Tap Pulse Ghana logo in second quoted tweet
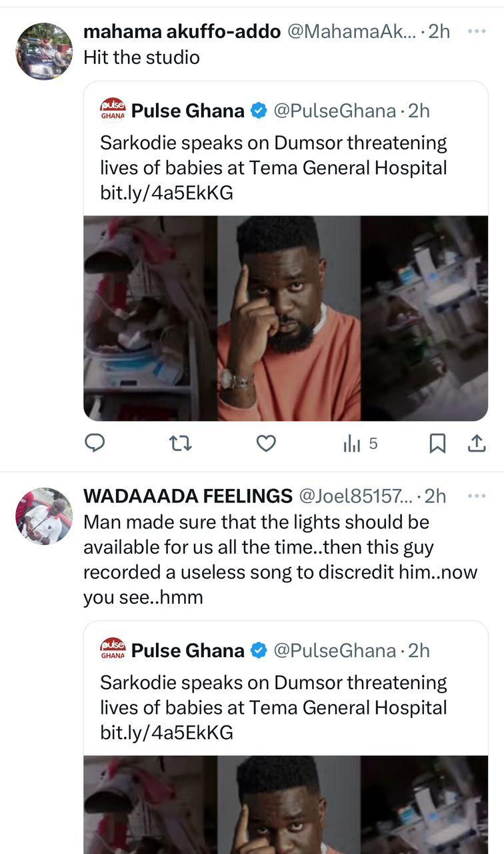The width and height of the screenshot is (504, 854). tap(113, 650)
